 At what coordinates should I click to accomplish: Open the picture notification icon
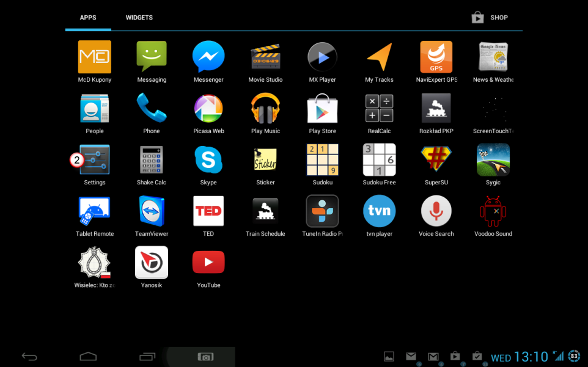click(x=389, y=357)
